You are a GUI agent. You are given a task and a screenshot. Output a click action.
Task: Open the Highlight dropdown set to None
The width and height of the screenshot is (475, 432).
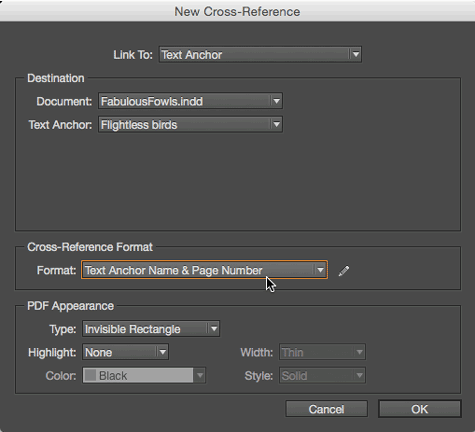pos(125,352)
